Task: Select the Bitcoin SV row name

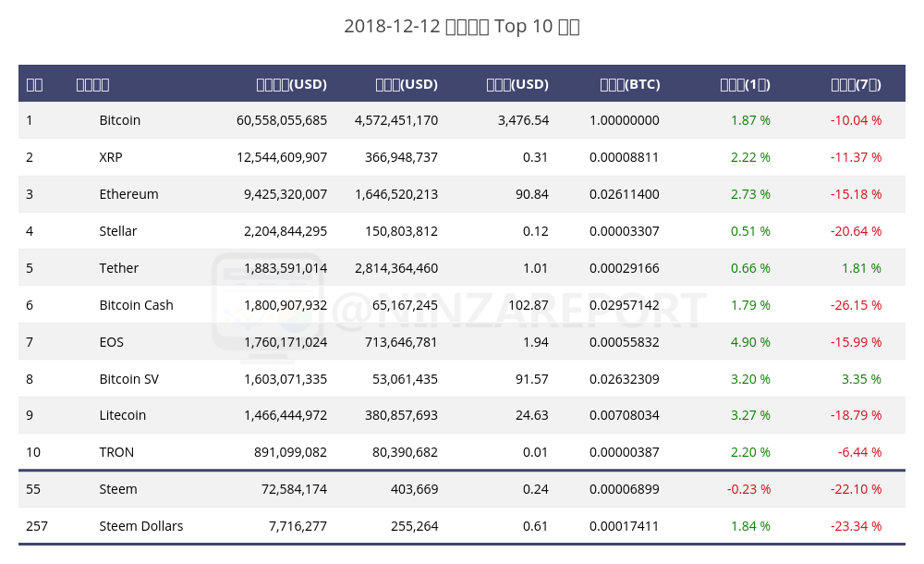Action: 129,379
